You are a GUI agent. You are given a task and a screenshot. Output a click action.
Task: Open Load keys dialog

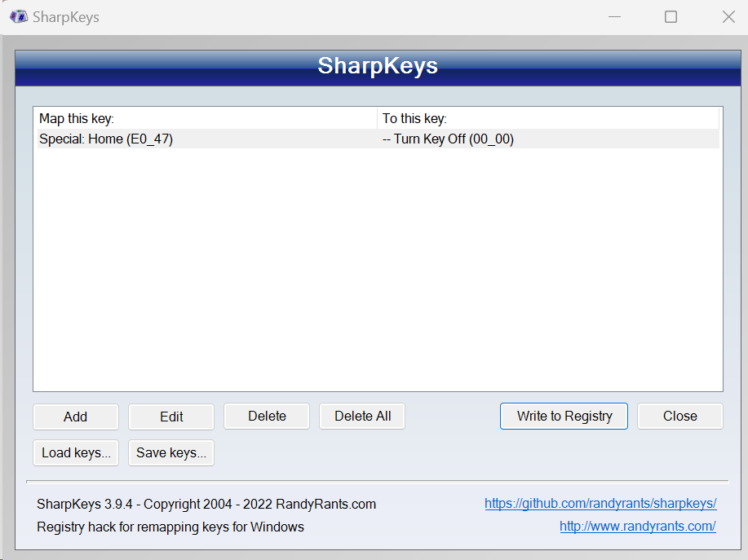75,452
